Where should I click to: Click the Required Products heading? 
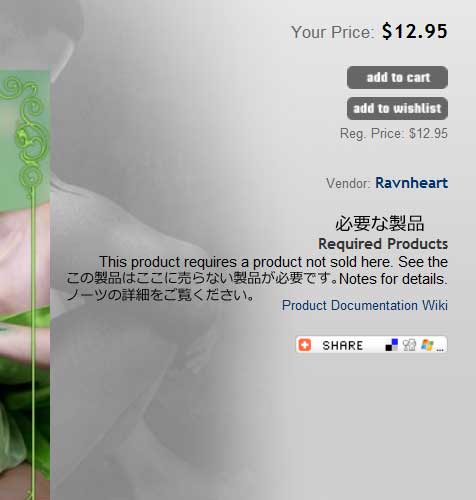pos(383,244)
